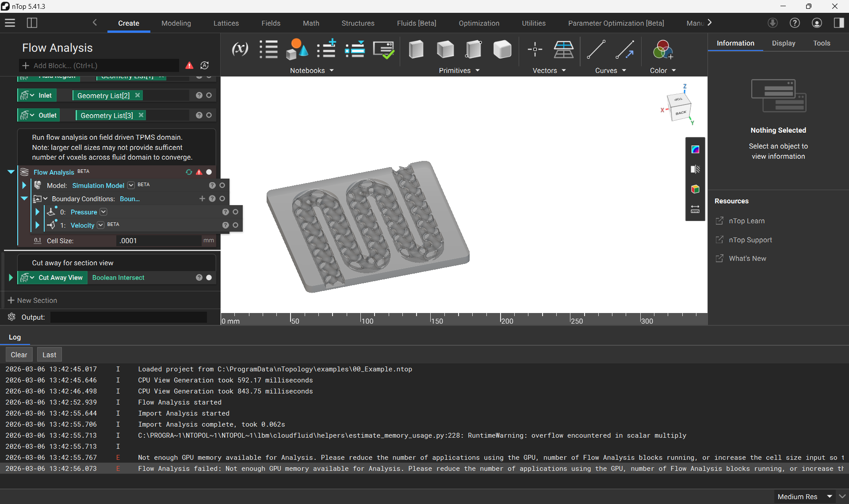Toggle visibility of the Inlet block
The image size is (849, 504).
[209, 95]
